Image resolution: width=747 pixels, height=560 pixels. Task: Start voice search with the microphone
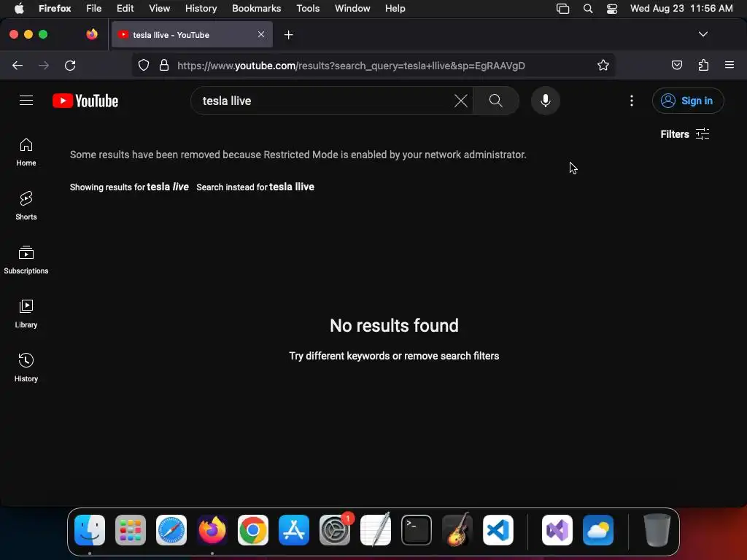[546, 101]
